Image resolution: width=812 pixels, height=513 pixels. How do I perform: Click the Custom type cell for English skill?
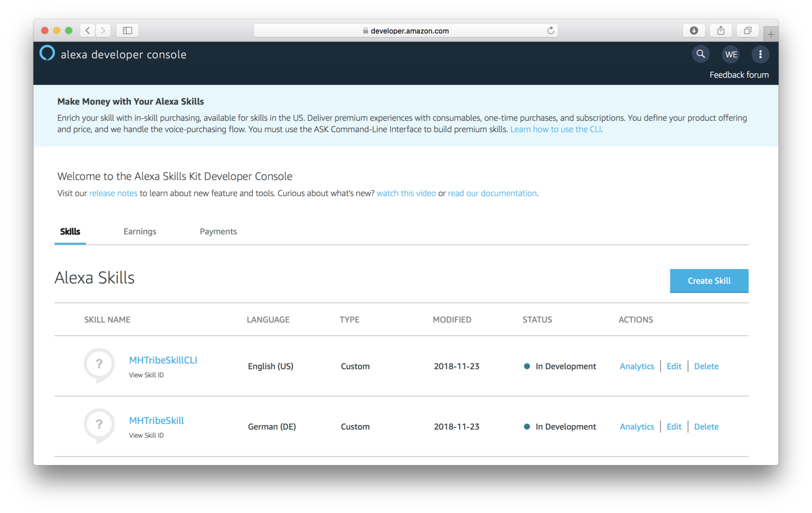coord(355,366)
